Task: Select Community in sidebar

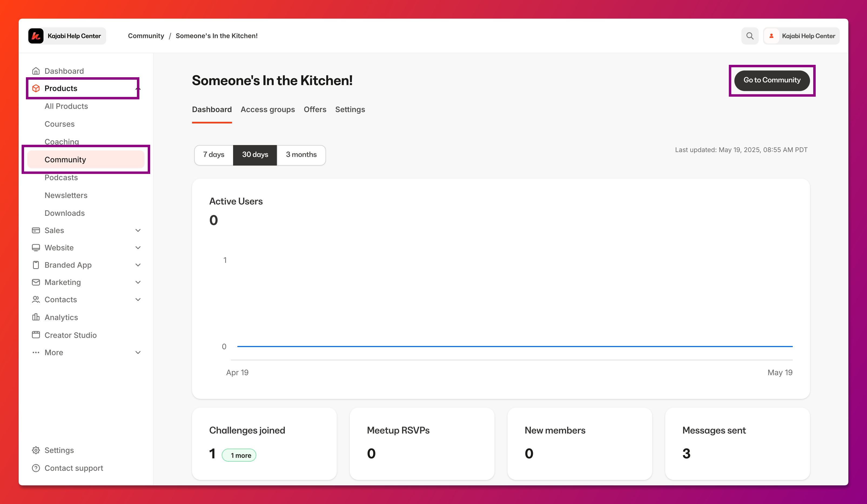Action: pyautogui.click(x=86, y=160)
